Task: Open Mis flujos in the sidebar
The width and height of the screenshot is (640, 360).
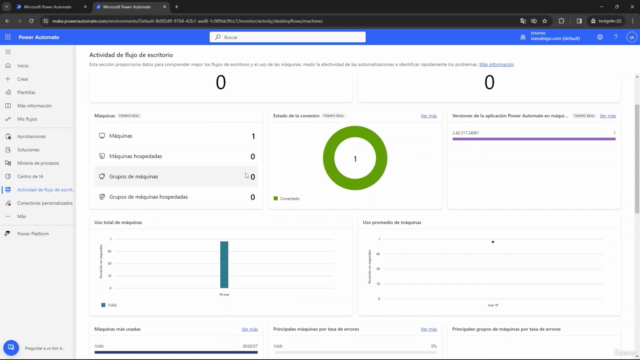Action: (27, 119)
